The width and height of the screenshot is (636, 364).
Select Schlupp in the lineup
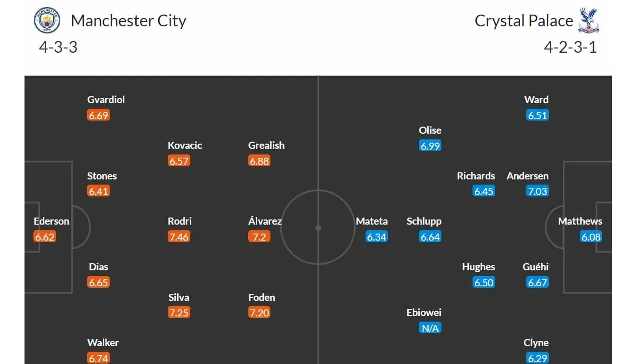[424, 221]
